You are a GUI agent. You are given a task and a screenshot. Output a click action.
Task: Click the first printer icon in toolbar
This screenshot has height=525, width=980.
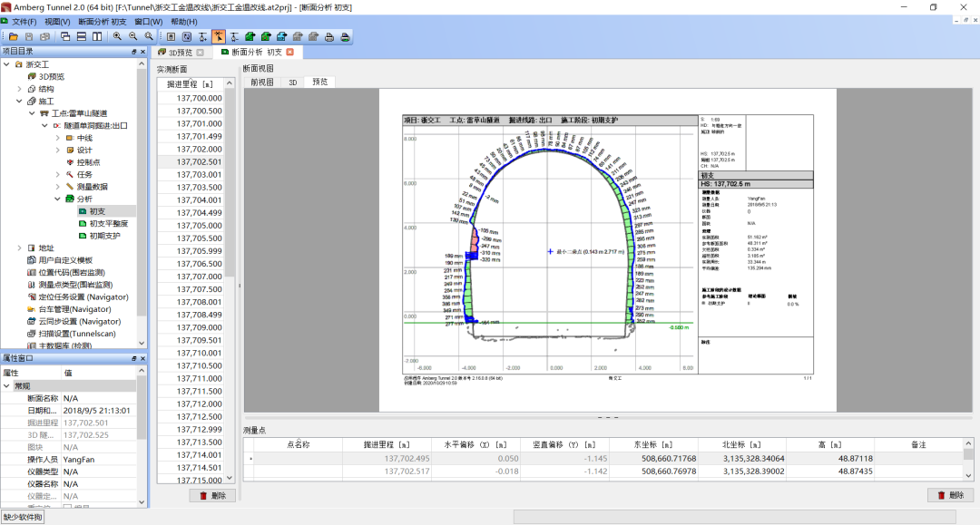(328, 37)
